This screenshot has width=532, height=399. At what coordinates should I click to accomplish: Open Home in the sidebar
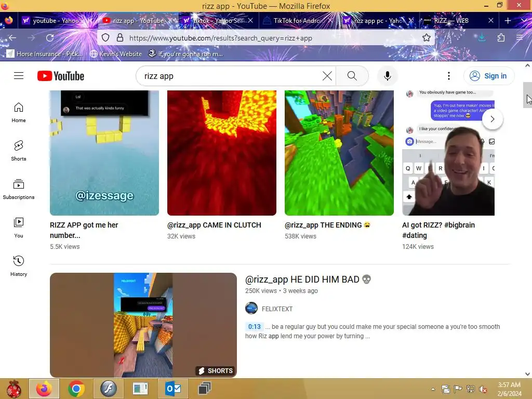(19, 113)
